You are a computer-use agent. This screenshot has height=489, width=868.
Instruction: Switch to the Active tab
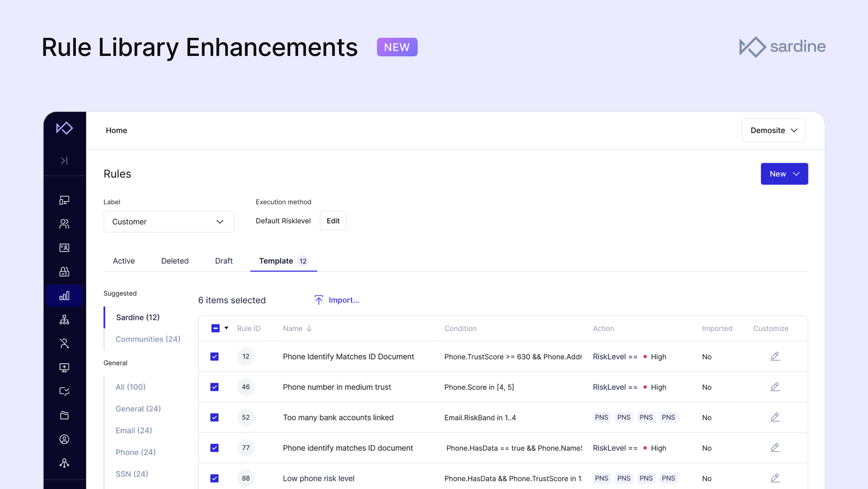coord(124,261)
